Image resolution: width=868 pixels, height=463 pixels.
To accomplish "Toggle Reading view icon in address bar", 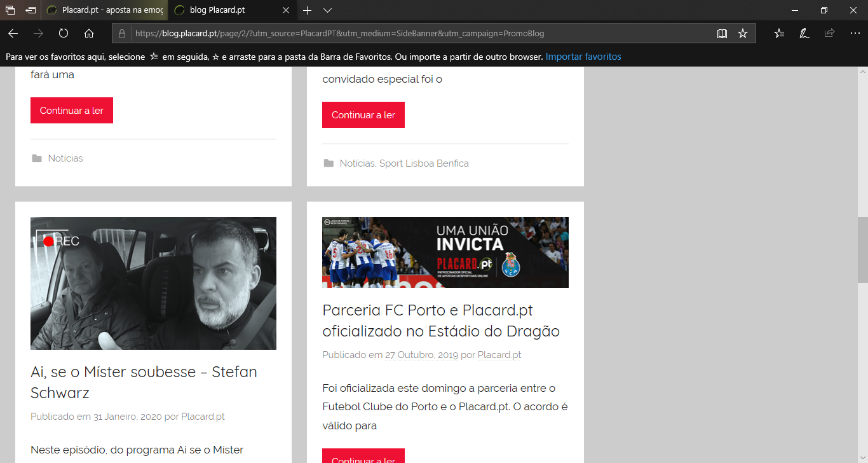I will 722,33.
